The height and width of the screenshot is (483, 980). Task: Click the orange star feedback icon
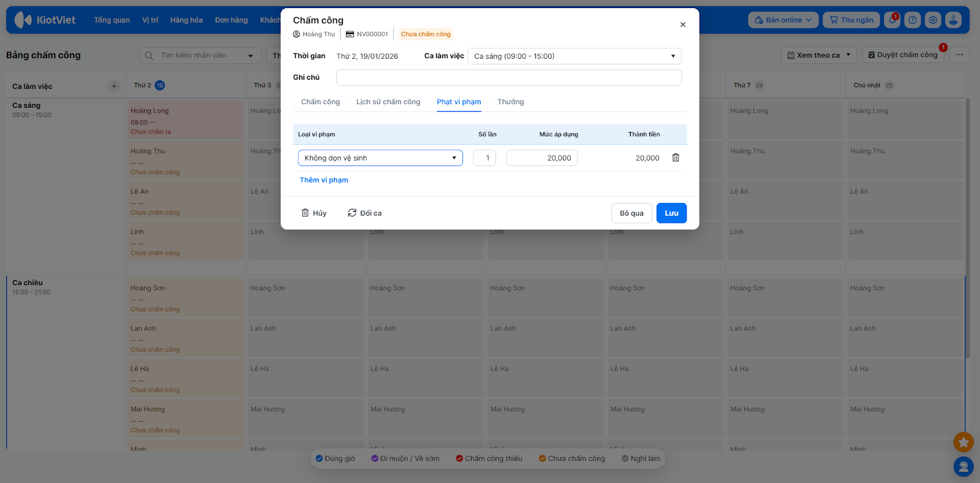(963, 442)
